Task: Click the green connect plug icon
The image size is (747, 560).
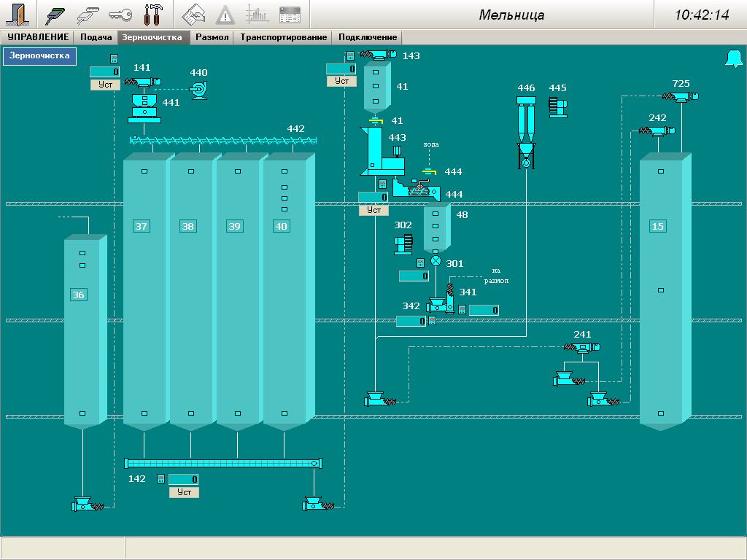Action: (x=55, y=15)
